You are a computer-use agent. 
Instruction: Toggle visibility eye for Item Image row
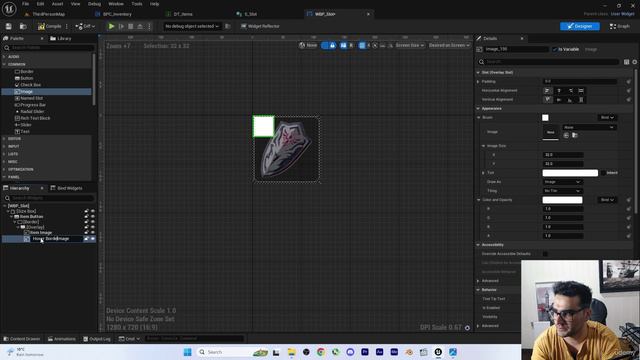click(93, 233)
